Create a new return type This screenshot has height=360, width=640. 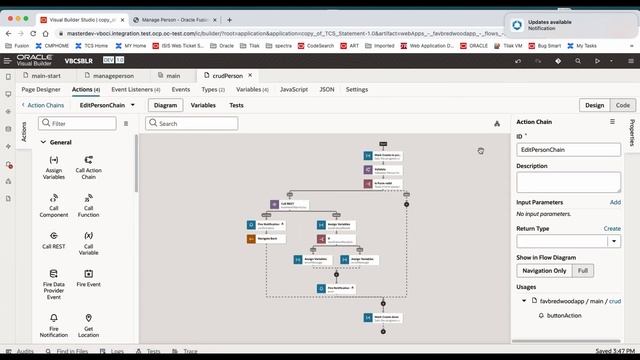pos(612,229)
